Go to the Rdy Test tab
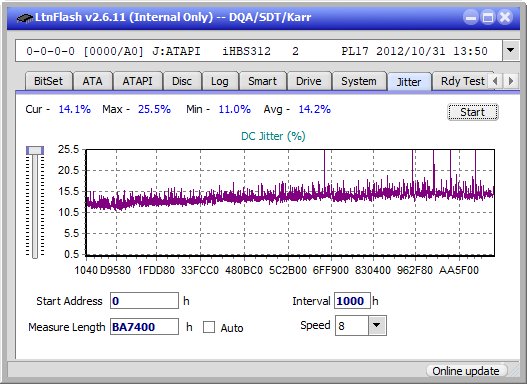 coord(462,81)
